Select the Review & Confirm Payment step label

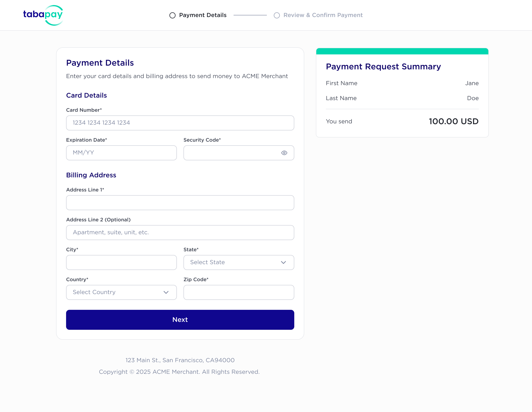[x=323, y=15]
